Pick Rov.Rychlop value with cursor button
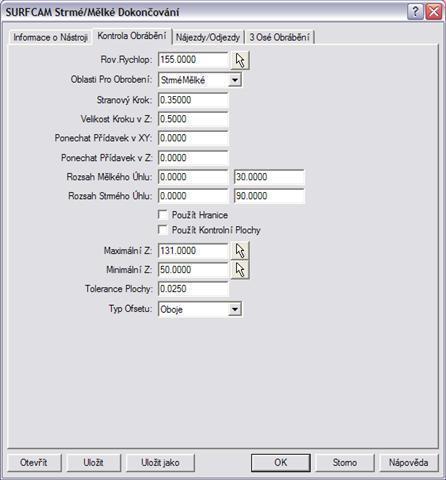Image resolution: width=446 pixels, height=480 pixels. click(240, 60)
